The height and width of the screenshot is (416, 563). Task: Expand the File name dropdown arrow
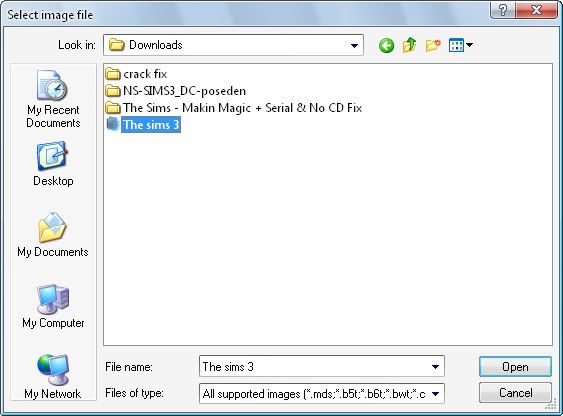435,366
